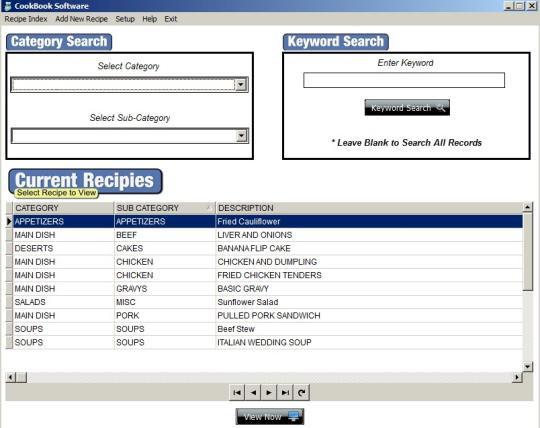Open the Select Category dropdown arrow
Image resolution: width=540 pixels, height=428 pixels.
241,84
